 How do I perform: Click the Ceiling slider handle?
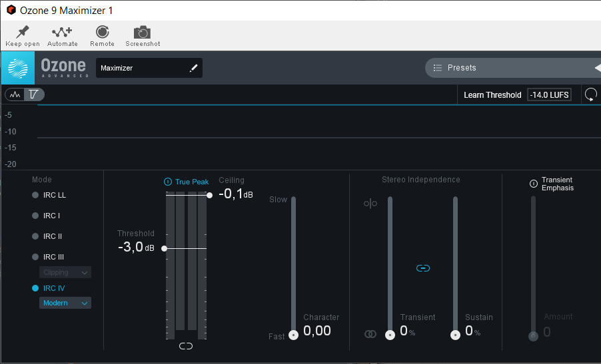[x=209, y=195]
